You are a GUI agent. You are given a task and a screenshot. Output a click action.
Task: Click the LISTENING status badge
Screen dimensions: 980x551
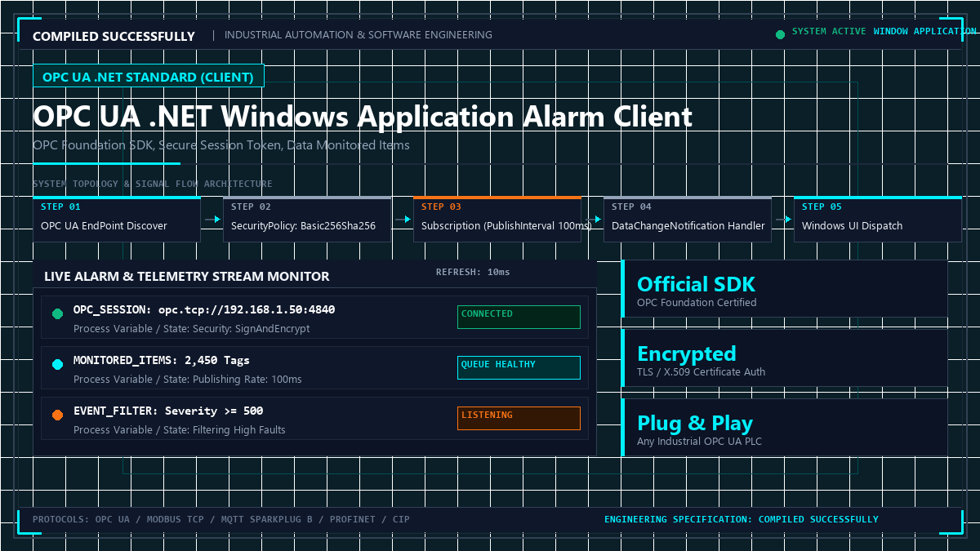[x=519, y=418]
